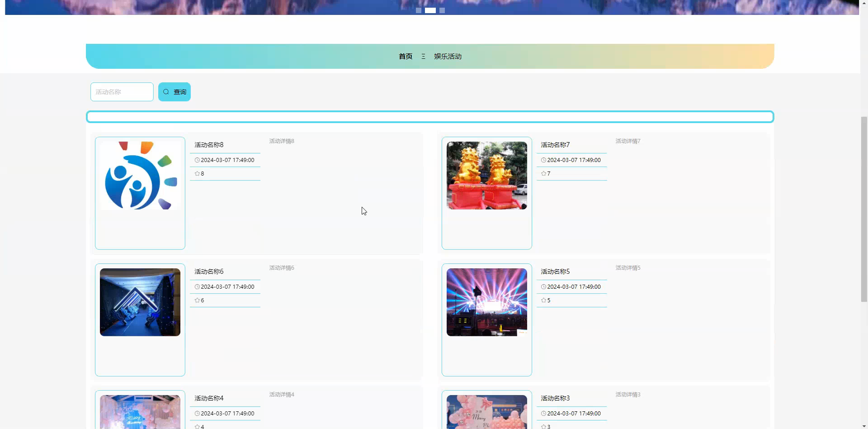Image resolution: width=868 pixels, height=429 pixels.
Task: Click the title 活动名称6
Action: click(209, 272)
